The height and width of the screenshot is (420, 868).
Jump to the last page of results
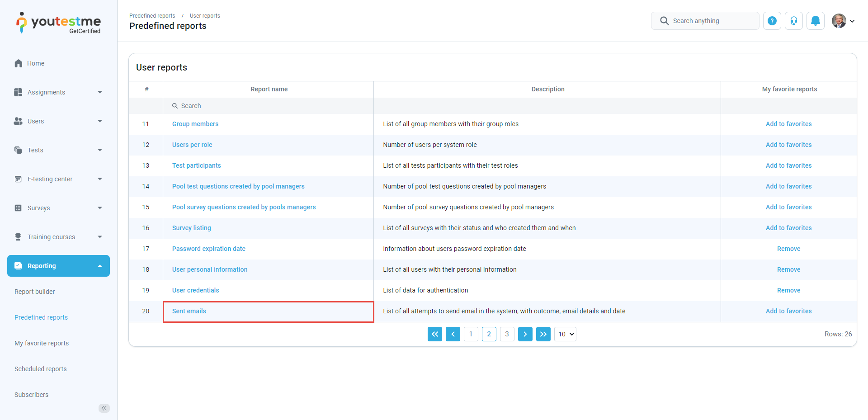pyautogui.click(x=543, y=334)
